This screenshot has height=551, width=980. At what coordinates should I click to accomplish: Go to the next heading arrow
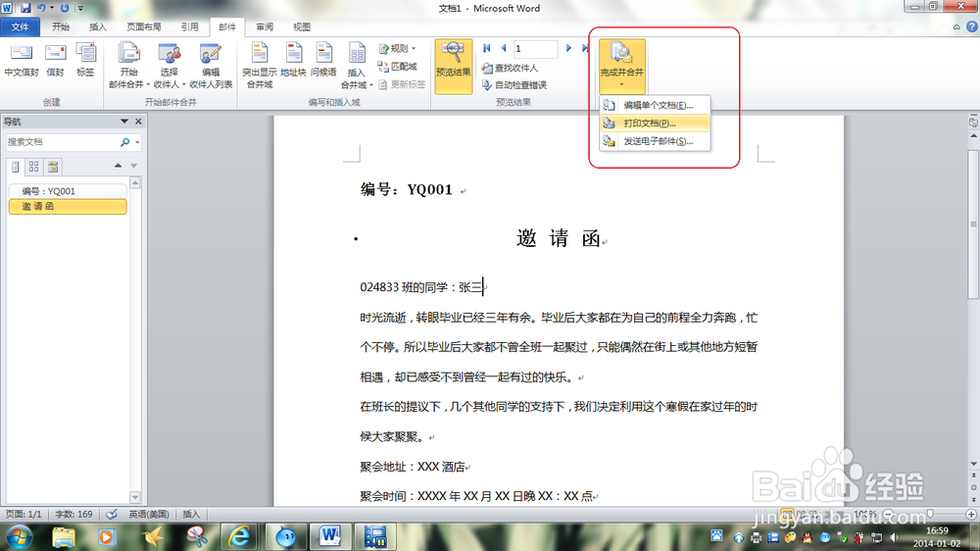[133, 166]
